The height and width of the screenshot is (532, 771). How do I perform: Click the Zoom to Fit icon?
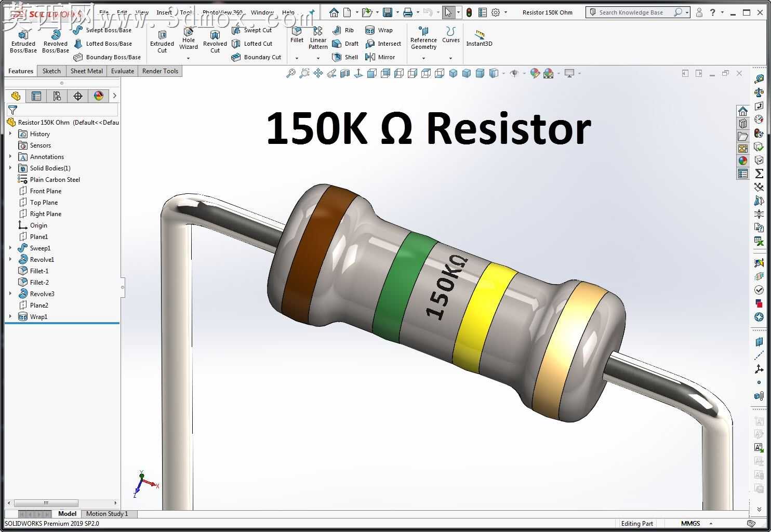[291, 74]
